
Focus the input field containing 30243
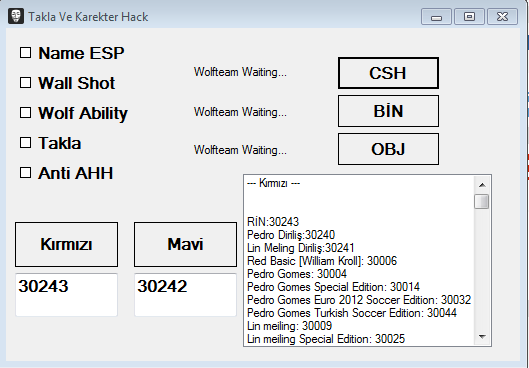[66, 295]
